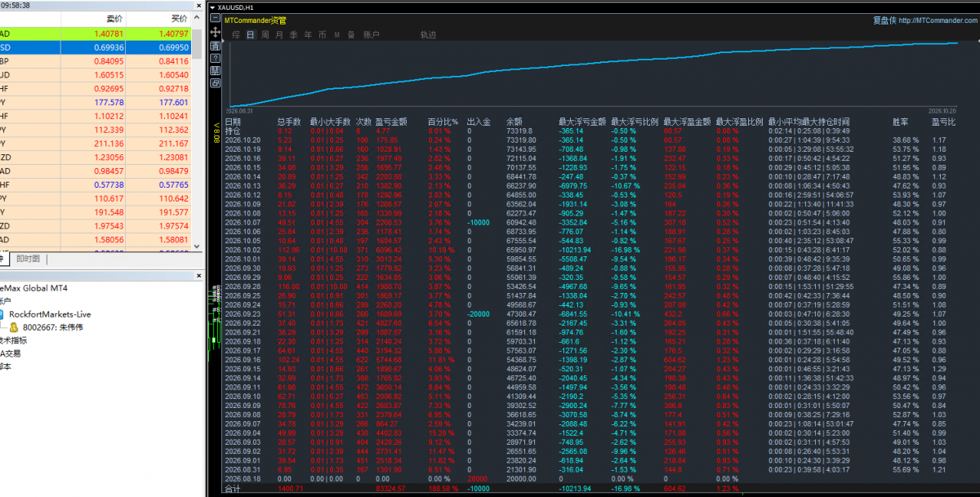
Task: Switch to the 日 daily tab
Action: point(251,35)
